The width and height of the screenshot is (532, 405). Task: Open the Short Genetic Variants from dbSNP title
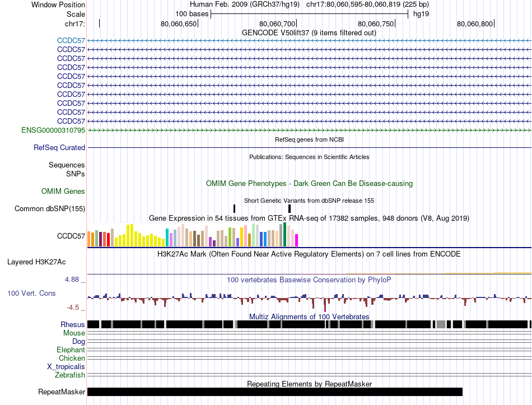pos(309,201)
